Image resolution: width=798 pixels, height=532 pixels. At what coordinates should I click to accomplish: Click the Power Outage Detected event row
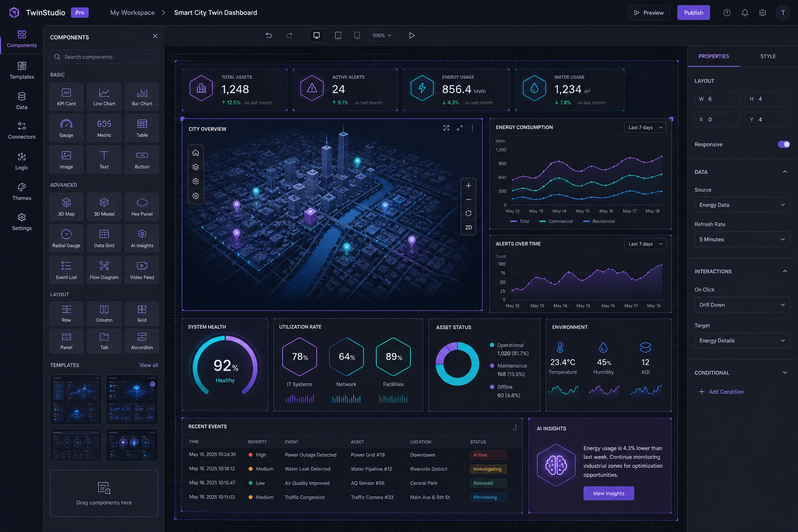coord(352,455)
